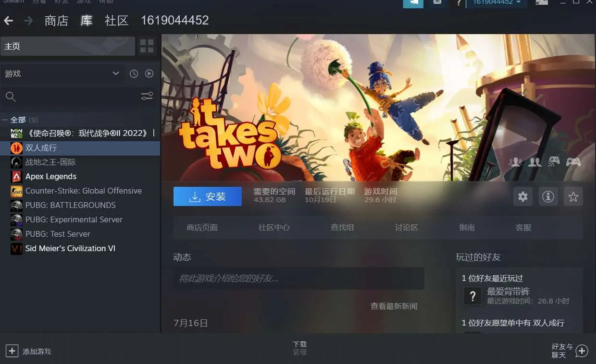
Task: Select PUBG: Experimental Server icon
Action: 17,219
